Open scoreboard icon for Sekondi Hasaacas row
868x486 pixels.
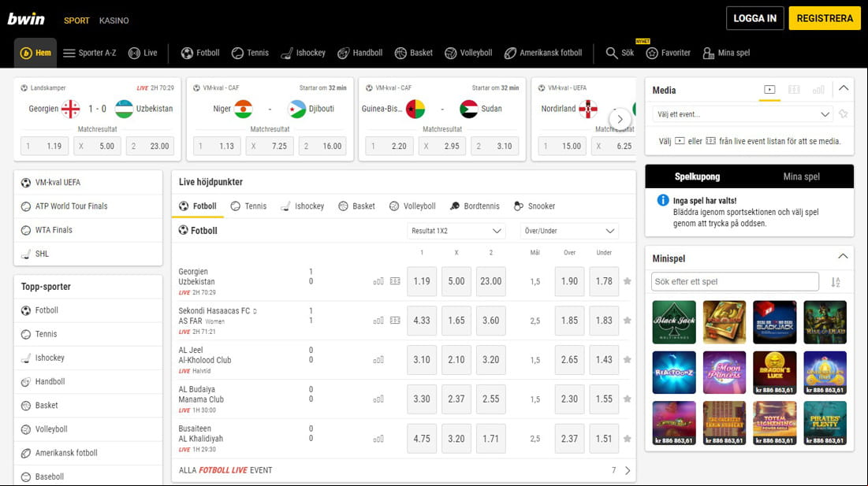click(395, 321)
